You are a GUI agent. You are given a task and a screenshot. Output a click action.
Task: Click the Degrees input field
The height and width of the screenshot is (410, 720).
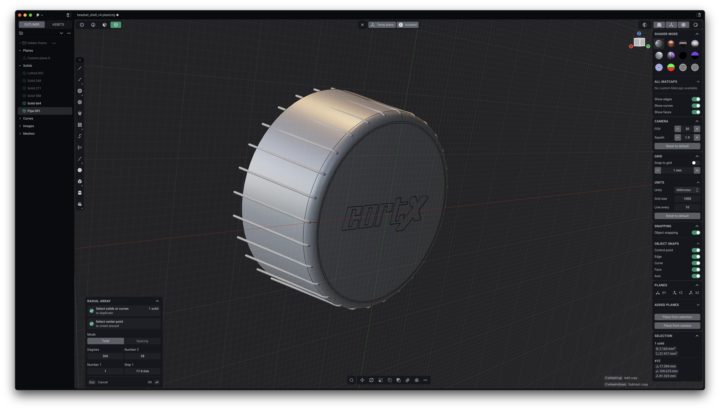click(105, 356)
